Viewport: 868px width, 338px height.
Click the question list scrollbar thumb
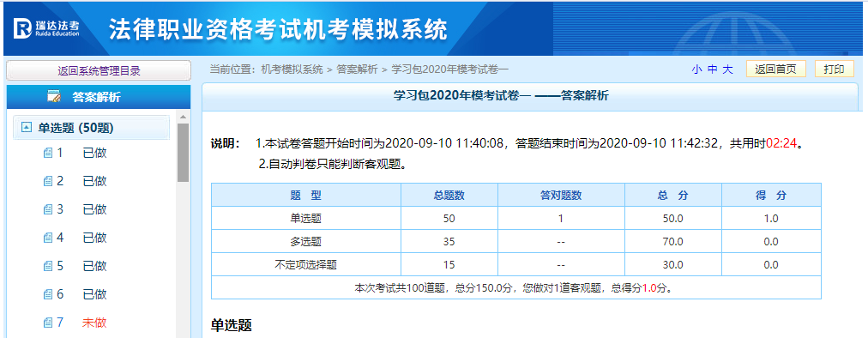pyautogui.click(x=183, y=153)
